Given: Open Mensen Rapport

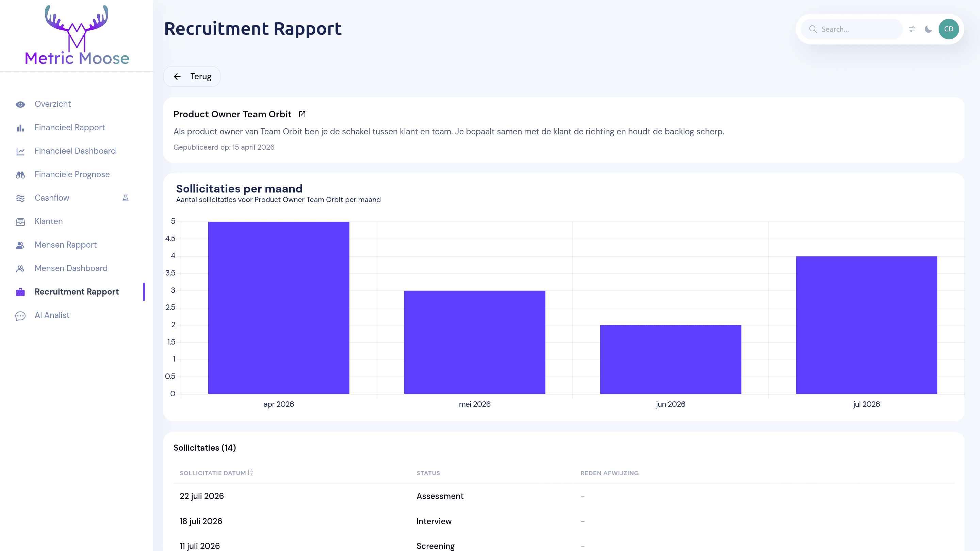Looking at the screenshot, I should tap(66, 245).
